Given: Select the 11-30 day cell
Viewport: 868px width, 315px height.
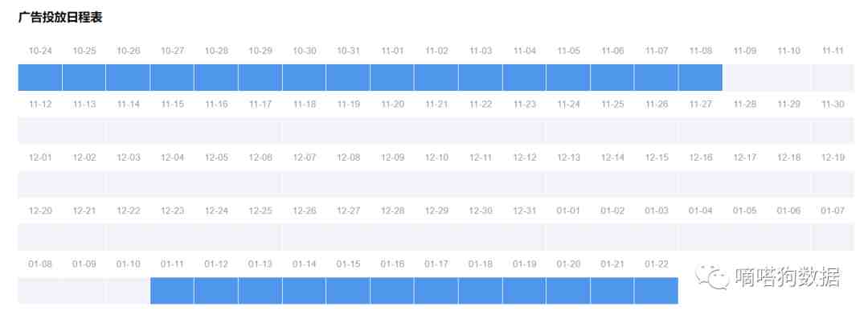Looking at the screenshot, I should click(x=833, y=131).
